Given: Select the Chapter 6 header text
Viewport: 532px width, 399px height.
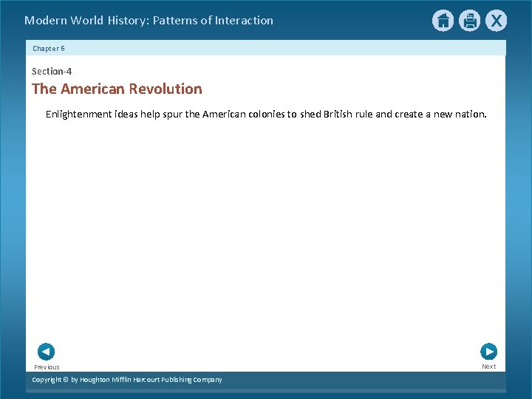Looking at the screenshot, I should pos(49,49).
